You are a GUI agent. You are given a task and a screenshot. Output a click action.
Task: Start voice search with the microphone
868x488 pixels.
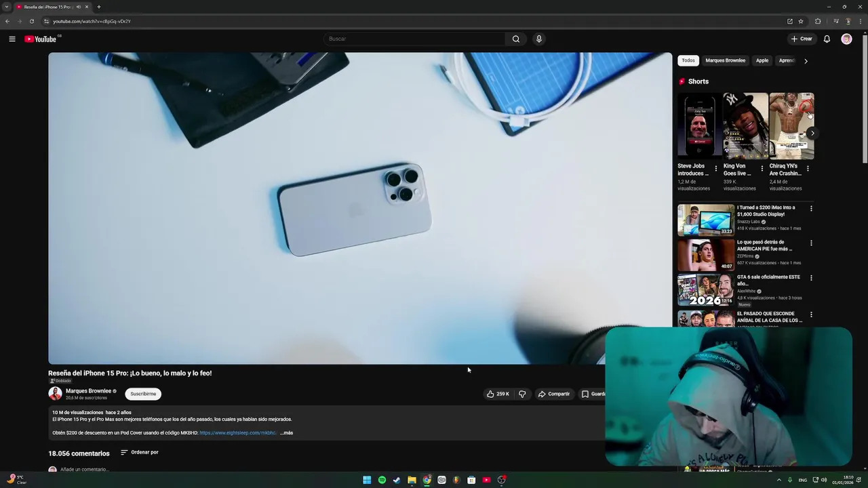539,39
